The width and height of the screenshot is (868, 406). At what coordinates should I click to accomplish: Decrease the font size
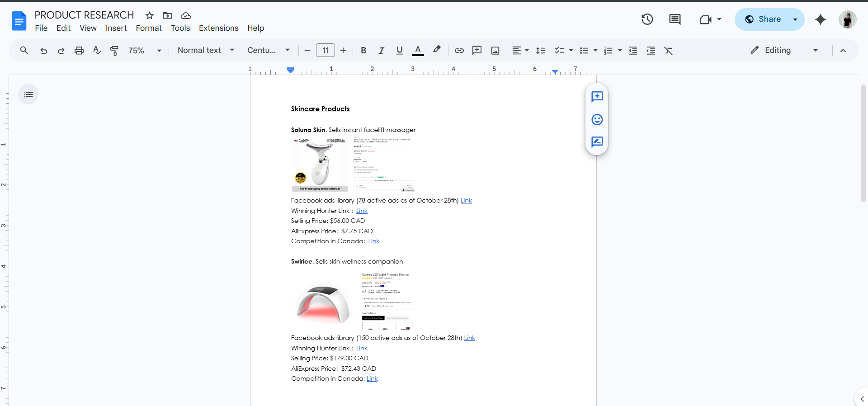[x=307, y=50]
